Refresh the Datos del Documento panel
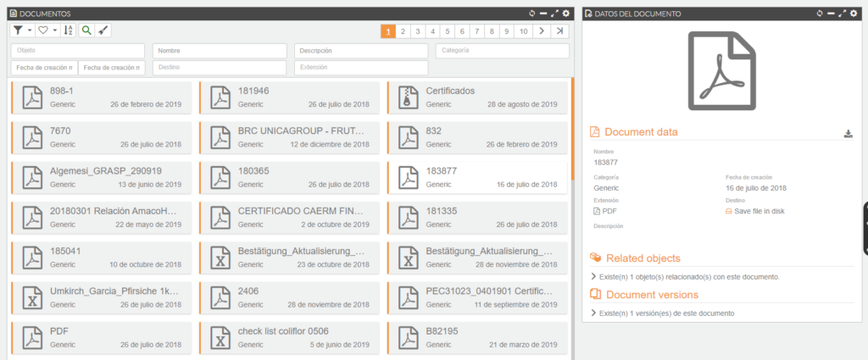The height and width of the screenshot is (360, 868). tap(820, 14)
